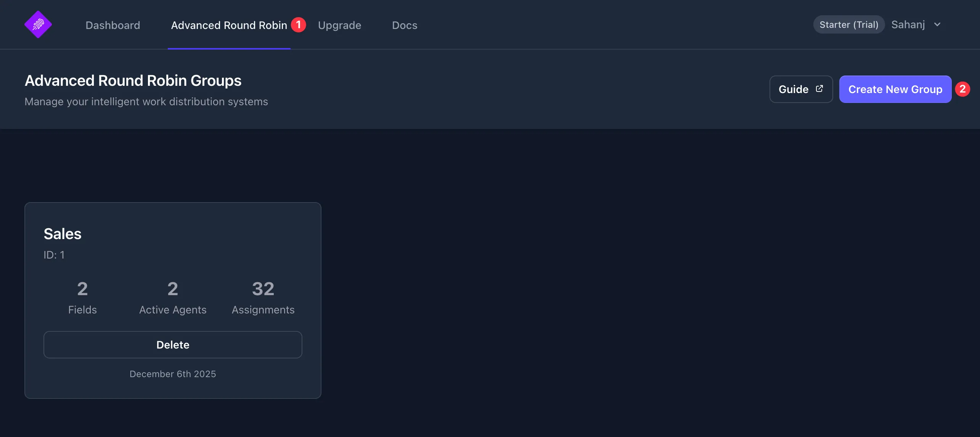
Task: Click the Create New Group button
Action: tap(895, 89)
